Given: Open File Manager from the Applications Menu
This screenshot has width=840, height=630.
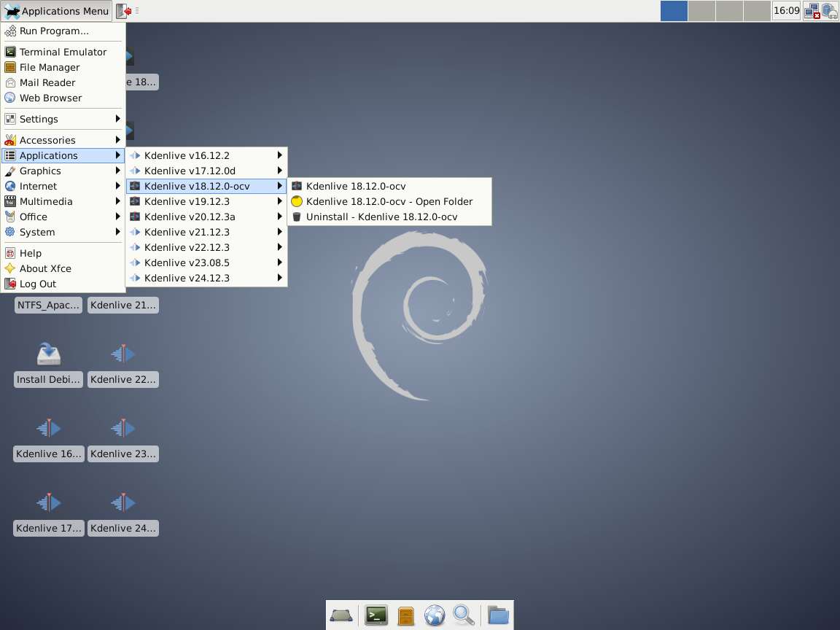Looking at the screenshot, I should [x=63, y=68].
